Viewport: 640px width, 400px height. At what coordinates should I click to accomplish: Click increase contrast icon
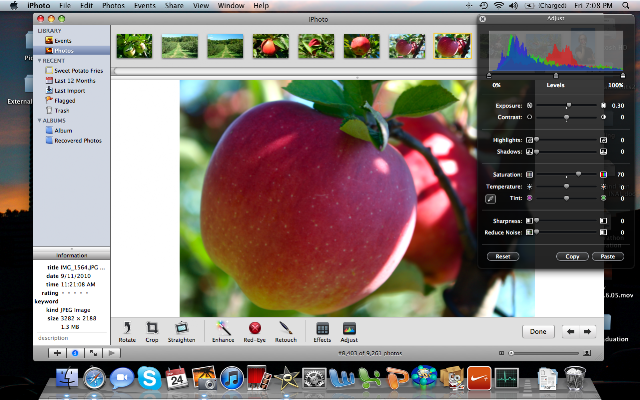[x=603, y=117]
